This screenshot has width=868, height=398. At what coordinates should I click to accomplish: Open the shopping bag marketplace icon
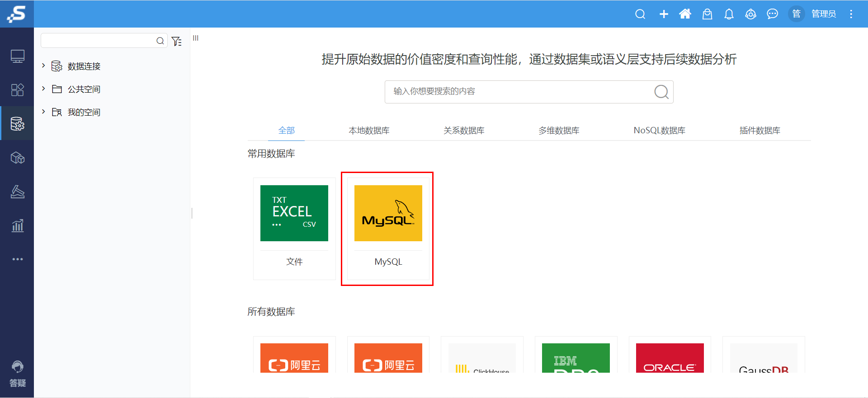click(707, 14)
